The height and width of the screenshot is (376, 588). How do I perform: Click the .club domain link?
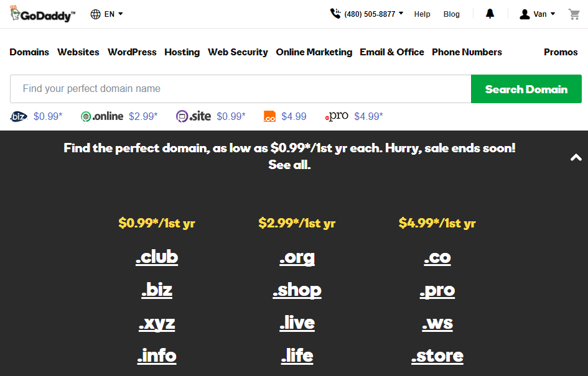[x=157, y=257]
